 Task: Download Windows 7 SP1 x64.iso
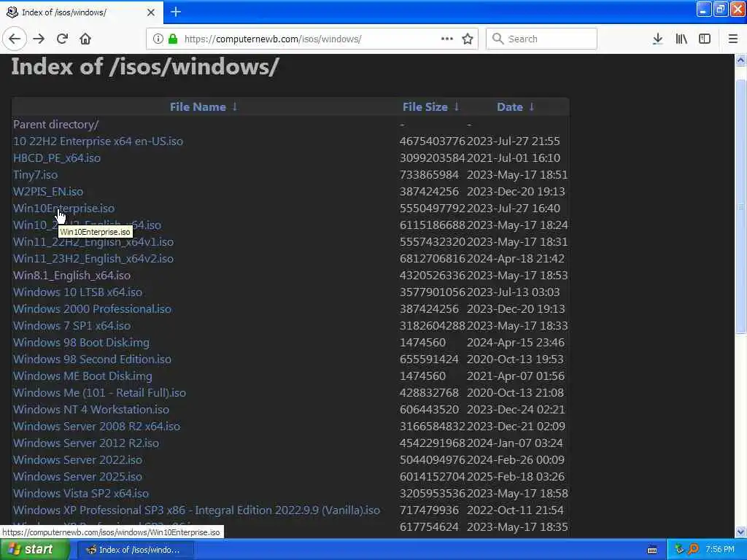pyautogui.click(x=71, y=326)
